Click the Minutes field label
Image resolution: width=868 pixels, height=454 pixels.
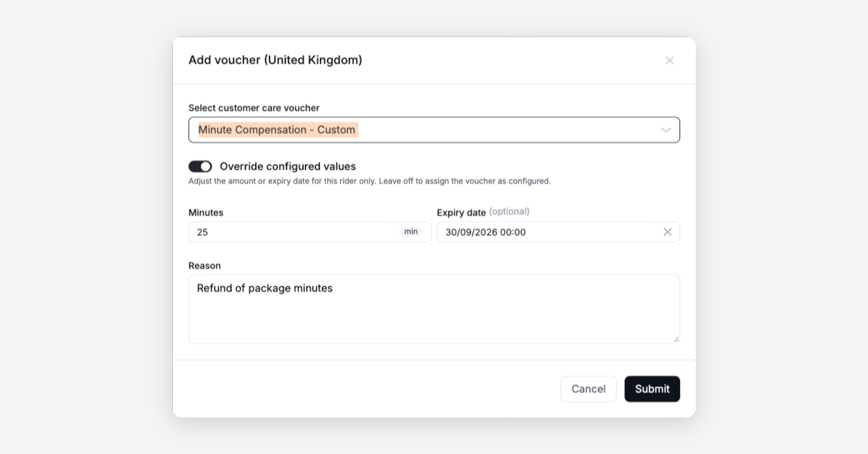click(x=206, y=213)
